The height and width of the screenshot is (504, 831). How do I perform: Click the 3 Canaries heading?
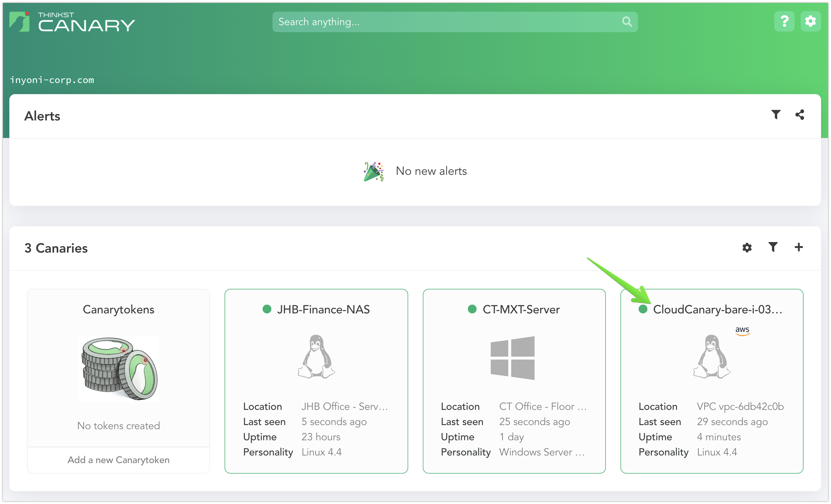click(56, 248)
